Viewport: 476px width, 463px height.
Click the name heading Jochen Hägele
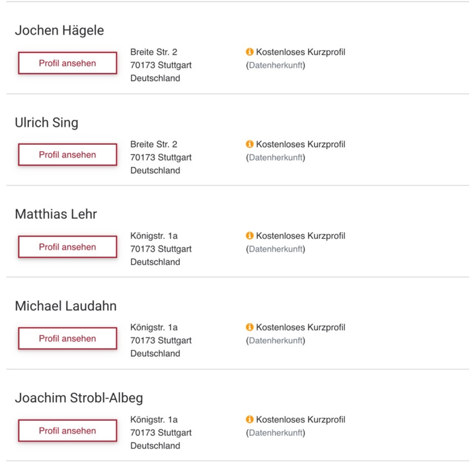59,30
